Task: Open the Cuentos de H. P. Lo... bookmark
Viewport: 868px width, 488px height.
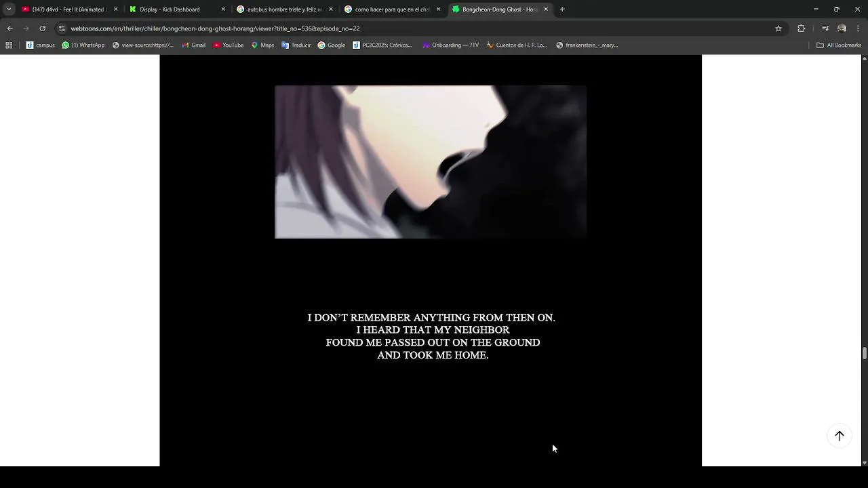Action: 517,45
